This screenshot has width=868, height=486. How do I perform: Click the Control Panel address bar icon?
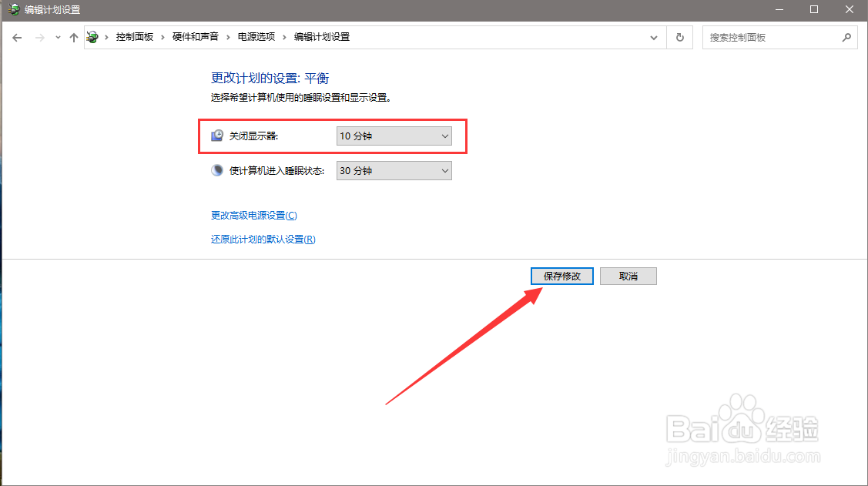[x=92, y=37]
